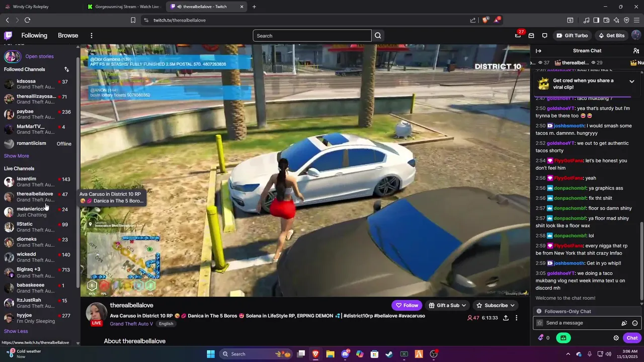
Task: Close the therealbellalove Twitch tab
Action: click(x=242, y=7)
